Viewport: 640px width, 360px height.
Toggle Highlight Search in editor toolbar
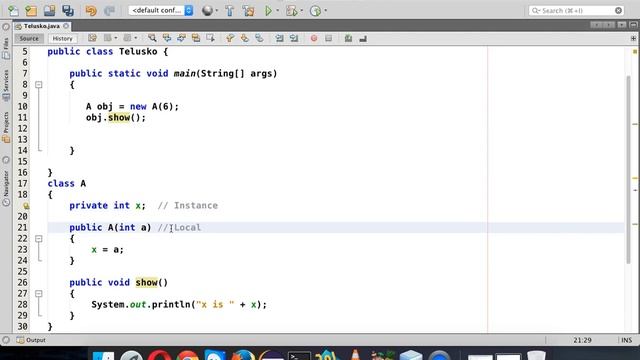pyautogui.click(x=196, y=38)
